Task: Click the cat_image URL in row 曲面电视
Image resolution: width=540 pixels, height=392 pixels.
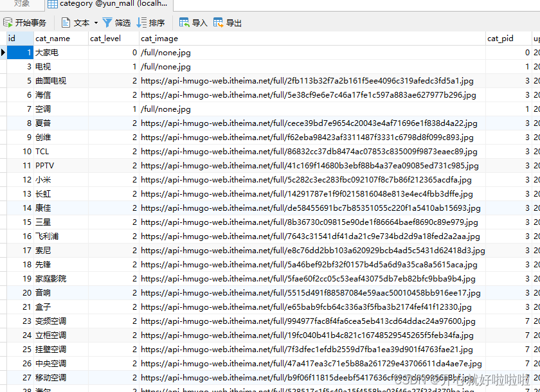Action: [307, 80]
